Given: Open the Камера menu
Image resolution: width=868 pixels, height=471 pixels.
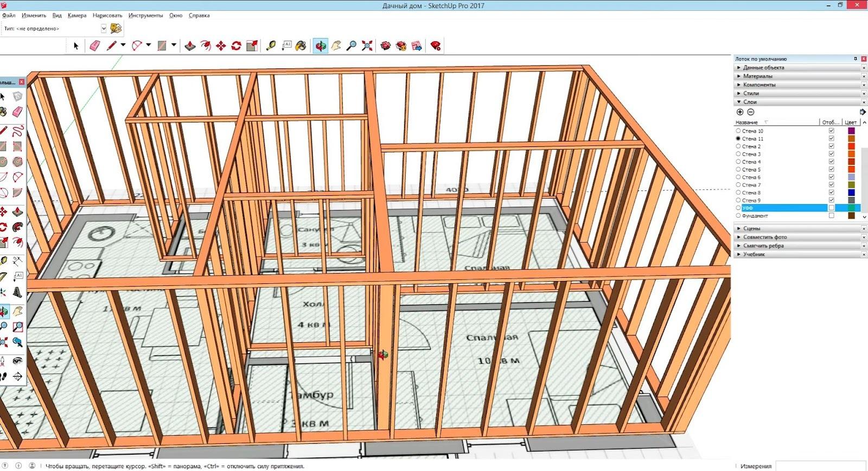Looking at the screenshot, I should pyautogui.click(x=77, y=15).
